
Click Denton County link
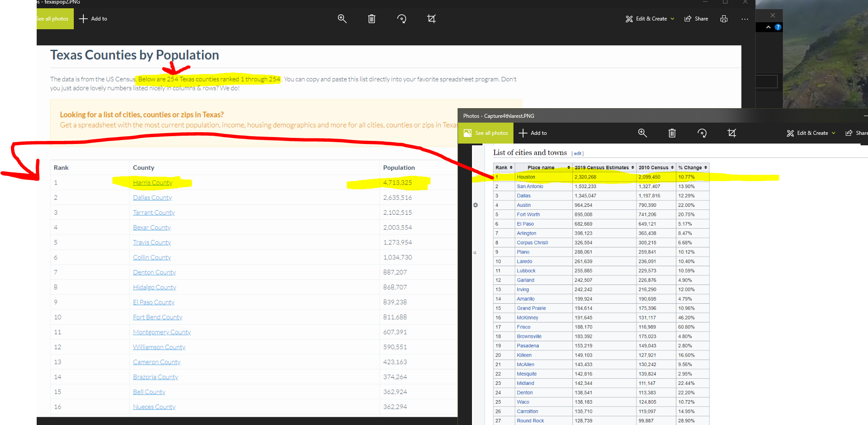click(x=154, y=272)
